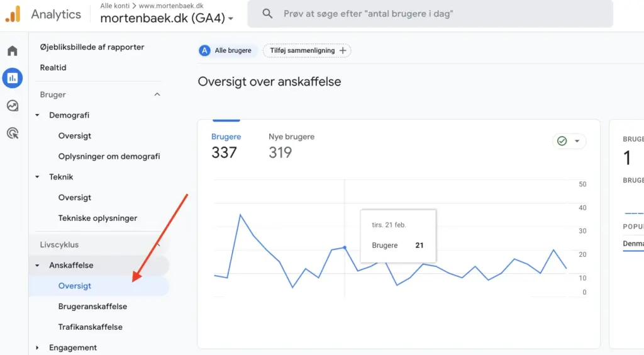Click the search magnifier icon
Viewport: 644px width, 355px height.
pos(267,13)
